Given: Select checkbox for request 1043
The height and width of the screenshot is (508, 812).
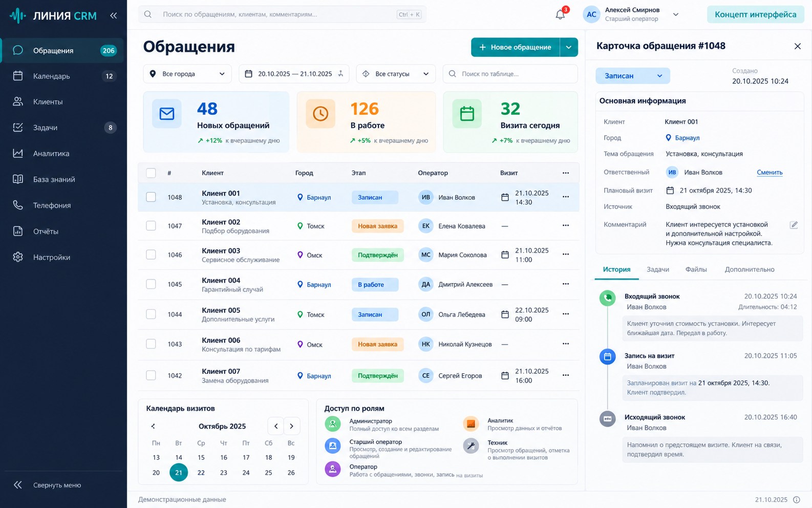Looking at the screenshot, I should coord(151,344).
